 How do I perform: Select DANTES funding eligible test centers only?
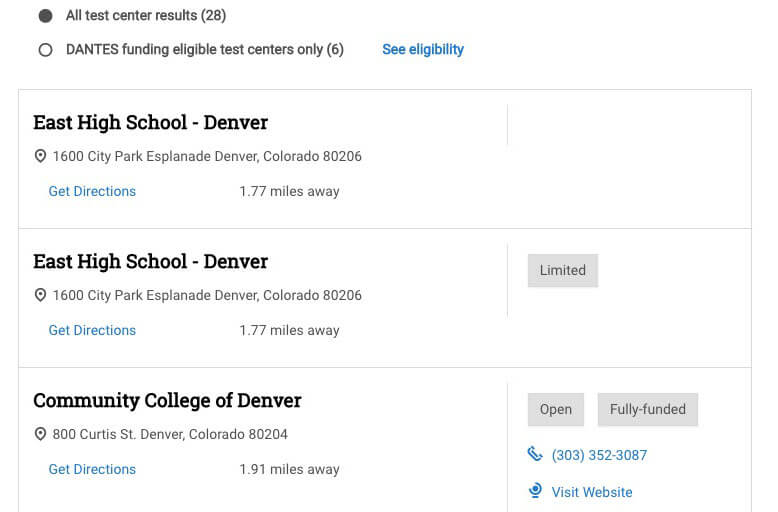[x=46, y=50]
